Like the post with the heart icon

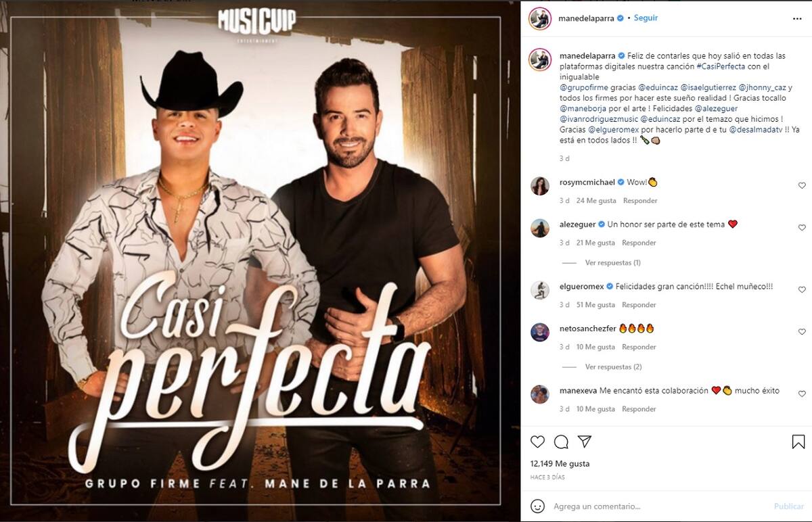pos(537,442)
